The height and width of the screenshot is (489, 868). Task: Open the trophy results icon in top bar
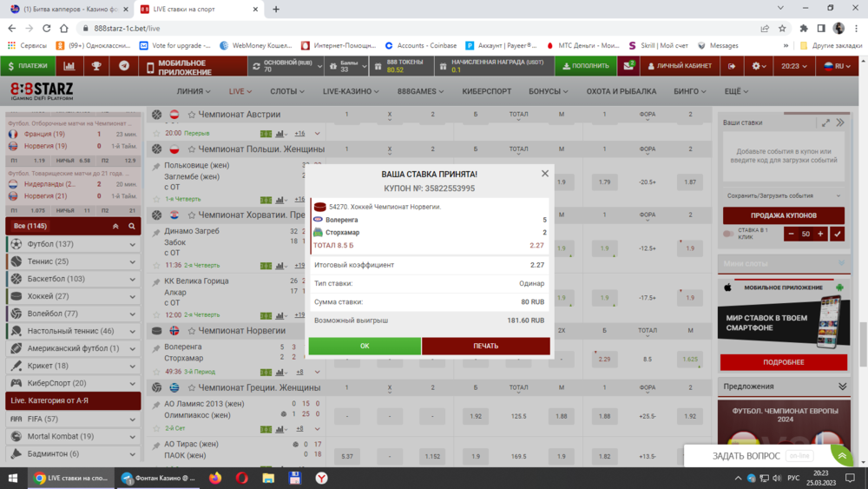96,66
